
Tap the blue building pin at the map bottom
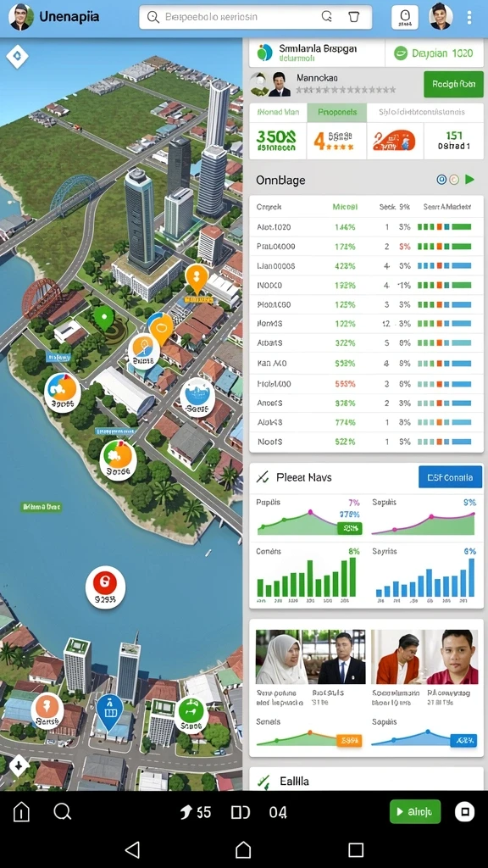pyautogui.click(x=109, y=711)
